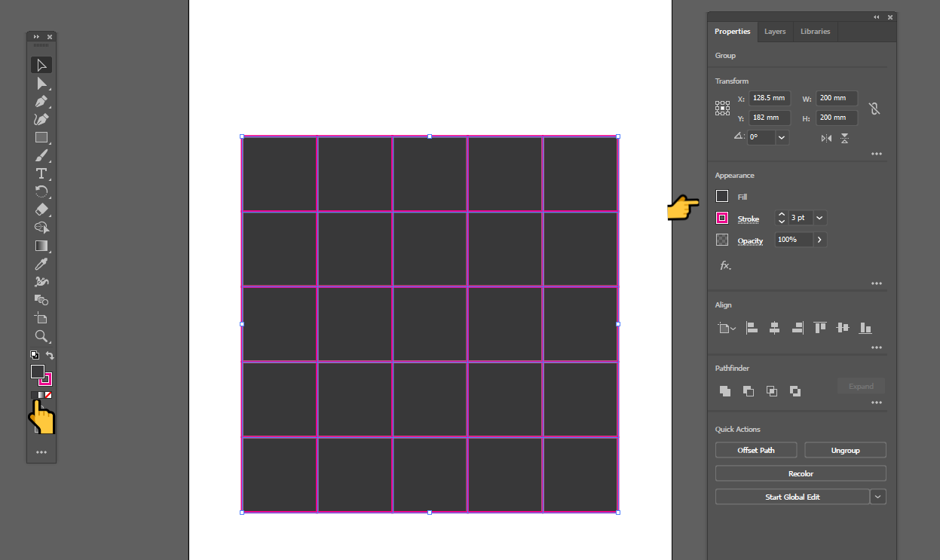
Task: Click Horizontal Align Left icon
Action: point(752,328)
